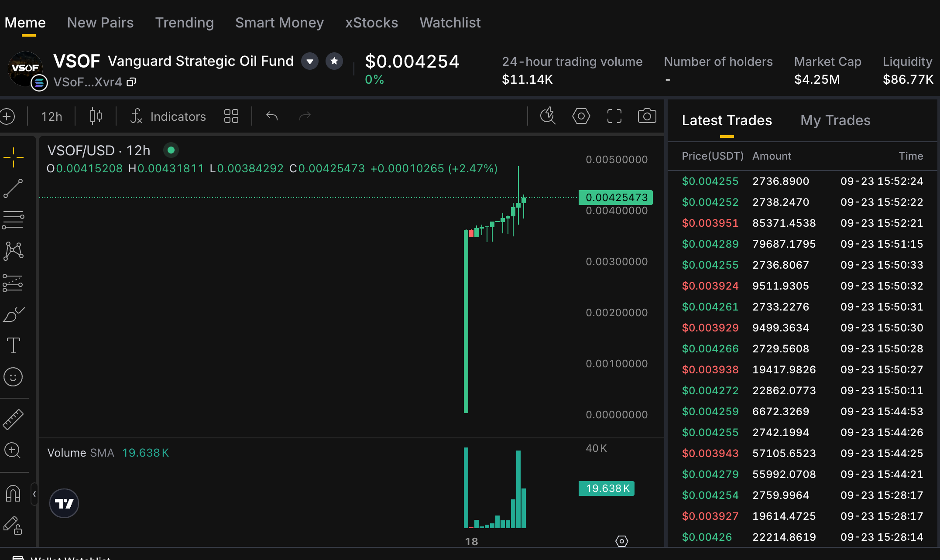
Task: Select the text annotation tool
Action: [14, 345]
